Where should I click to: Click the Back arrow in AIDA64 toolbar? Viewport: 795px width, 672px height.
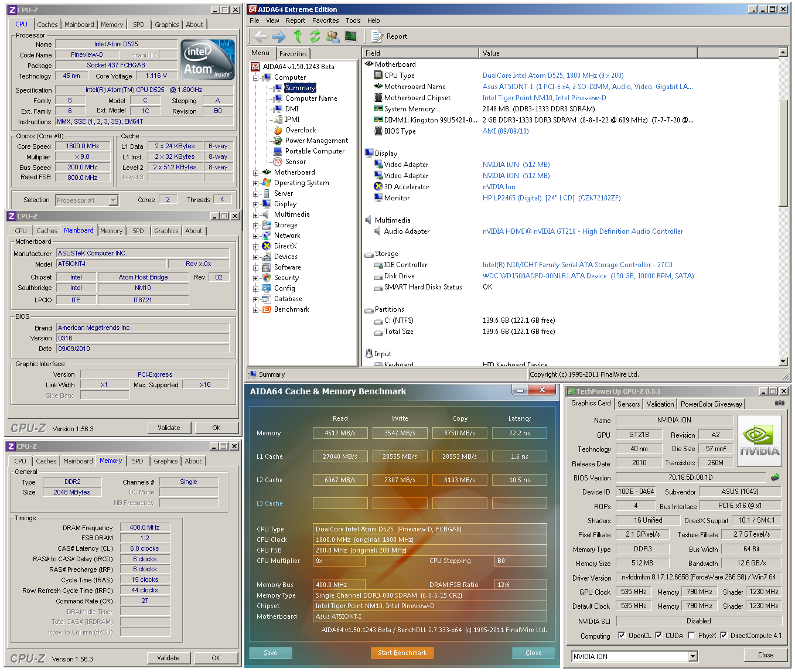[261, 36]
